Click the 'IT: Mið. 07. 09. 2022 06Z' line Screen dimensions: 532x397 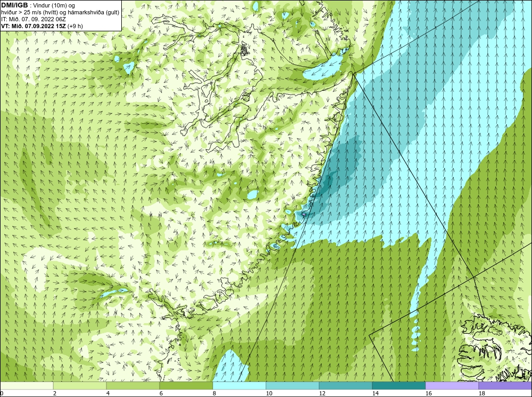click(33, 19)
